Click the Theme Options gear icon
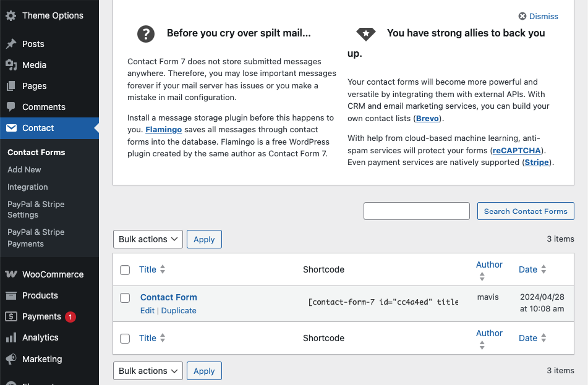Image resolution: width=588 pixels, height=385 pixels. 11,16
